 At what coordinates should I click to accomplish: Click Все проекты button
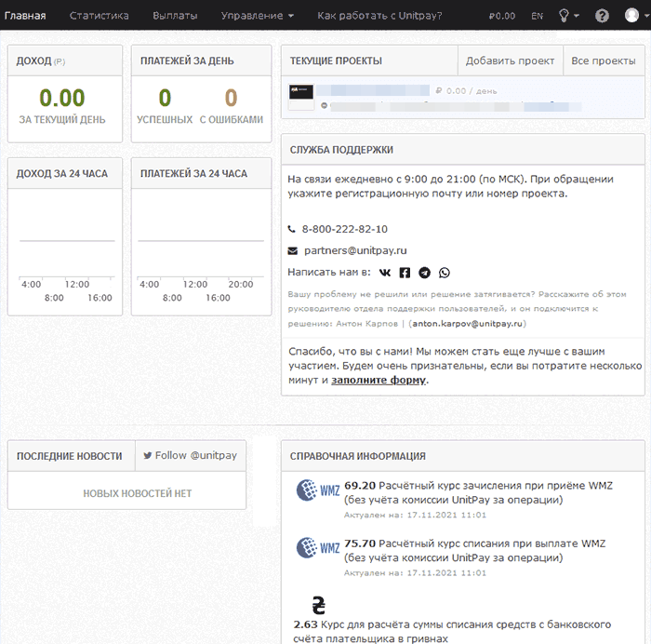click(603, 61)
